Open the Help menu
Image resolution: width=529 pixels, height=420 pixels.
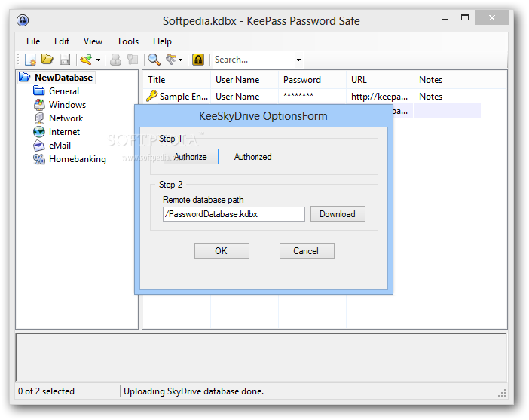click(162, 41)
